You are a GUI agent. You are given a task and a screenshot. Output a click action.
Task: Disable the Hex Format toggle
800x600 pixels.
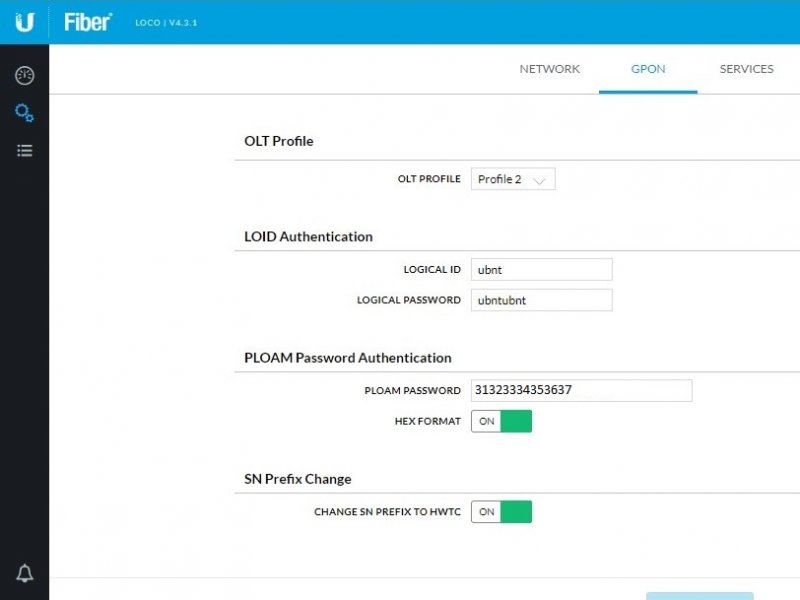(x=502, y=422)
